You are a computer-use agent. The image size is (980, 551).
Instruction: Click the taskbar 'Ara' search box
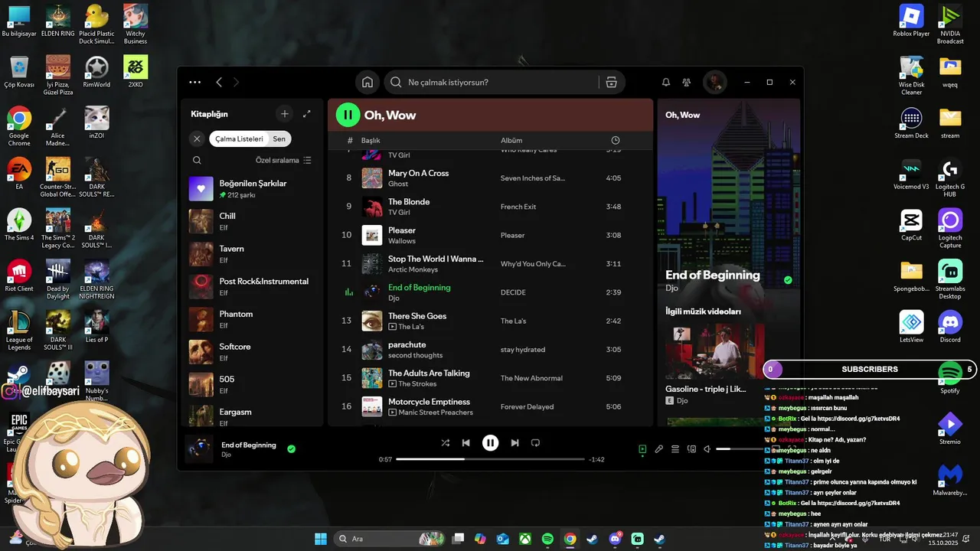[x=390, y=539]
